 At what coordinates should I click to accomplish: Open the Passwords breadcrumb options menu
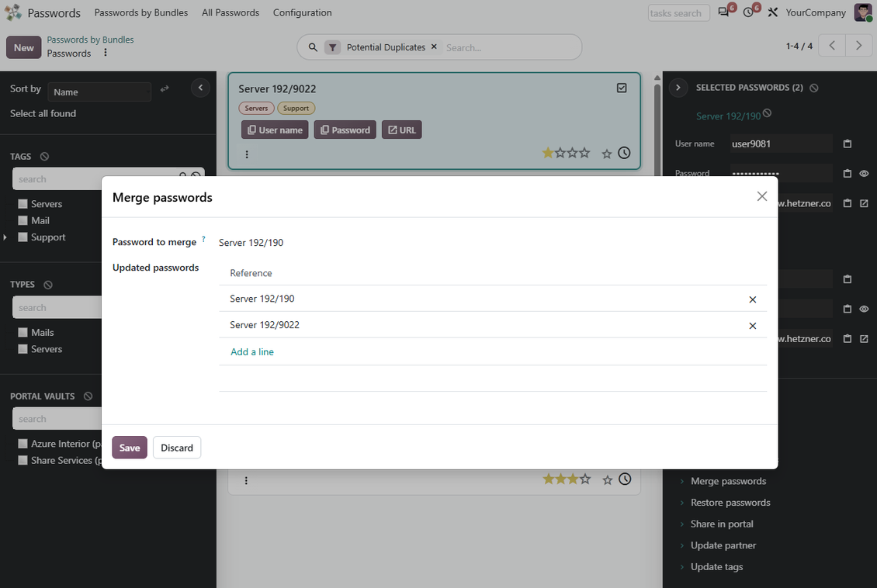coord(105,53)
